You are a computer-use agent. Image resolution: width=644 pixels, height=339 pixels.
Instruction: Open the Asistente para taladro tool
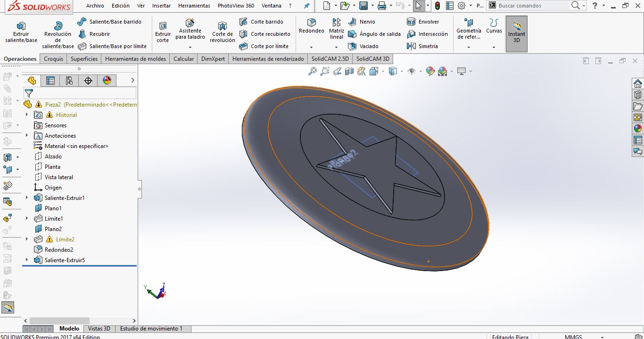click(190, 29)
